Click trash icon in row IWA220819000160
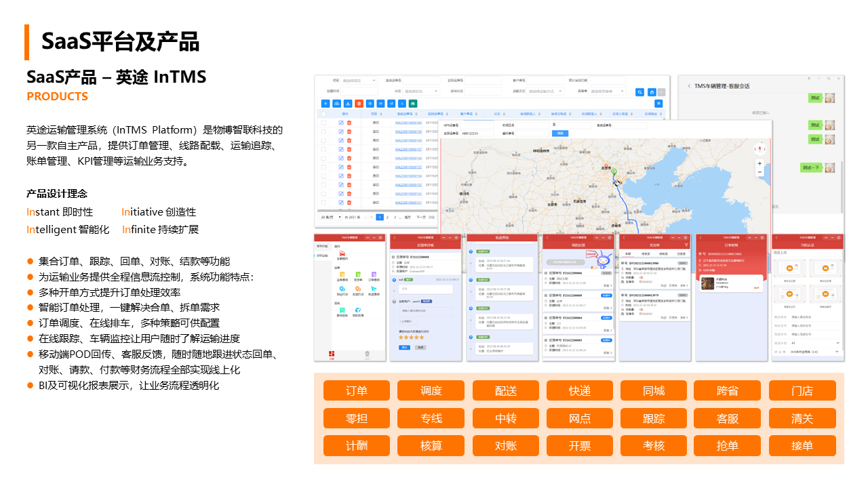 [349, 123]
